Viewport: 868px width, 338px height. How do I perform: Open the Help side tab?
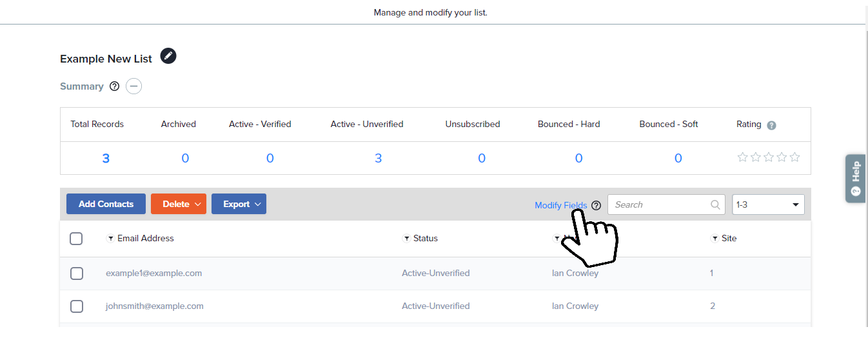coord(855,179)
